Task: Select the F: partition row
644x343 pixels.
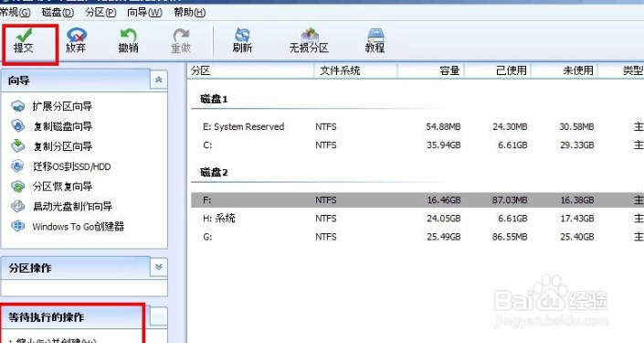Action: tap(417, 200)
